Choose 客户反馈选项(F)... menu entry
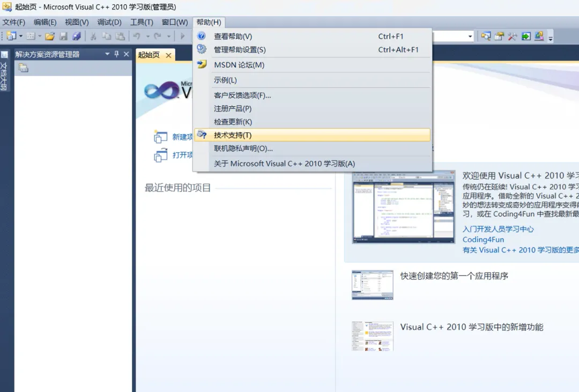 click(x=313, y=95)
